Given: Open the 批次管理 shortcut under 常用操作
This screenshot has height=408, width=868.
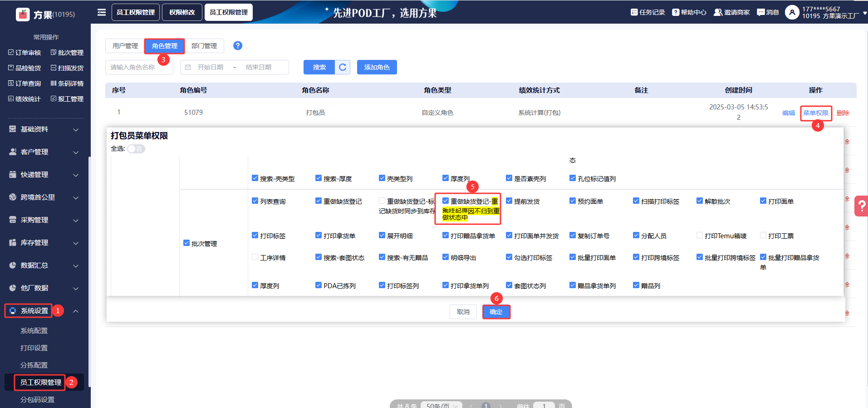Looking at the screenshot, I should point(67,53).
